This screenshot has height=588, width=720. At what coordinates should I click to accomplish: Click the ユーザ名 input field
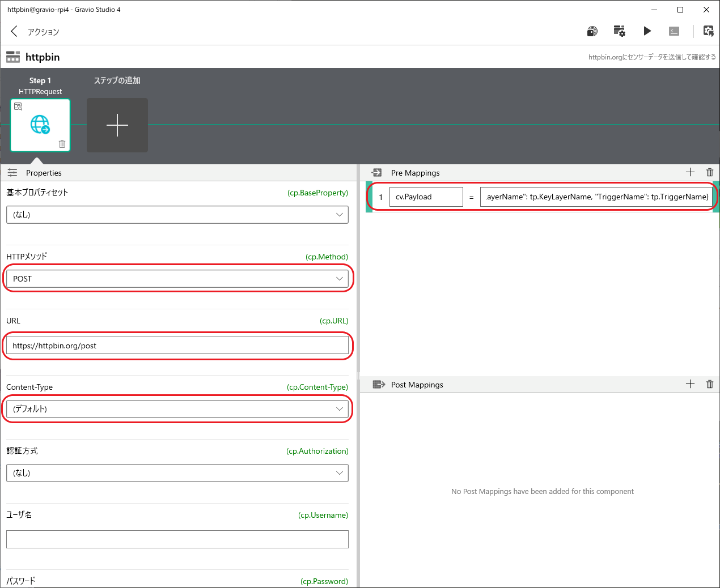click(x=177, y=539)
